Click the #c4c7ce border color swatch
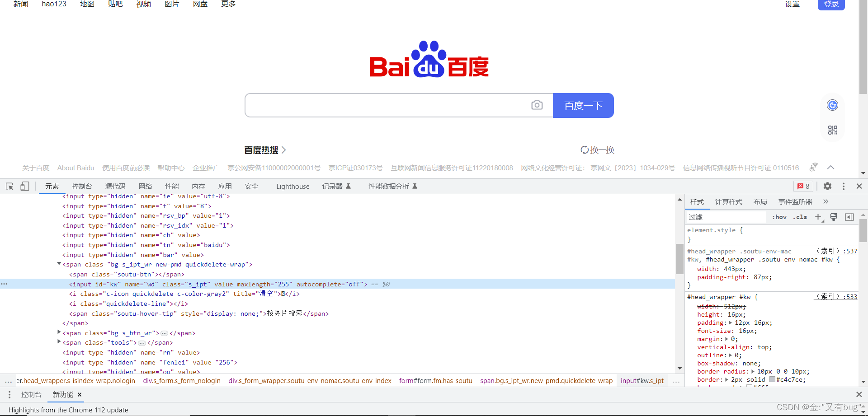Viewport: 868px width, 416px height. (772, 379)
